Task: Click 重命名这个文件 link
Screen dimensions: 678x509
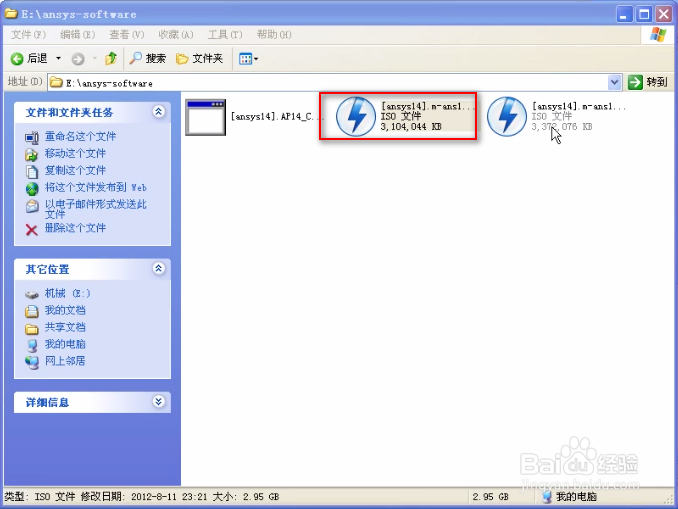Action: point(80,137)
